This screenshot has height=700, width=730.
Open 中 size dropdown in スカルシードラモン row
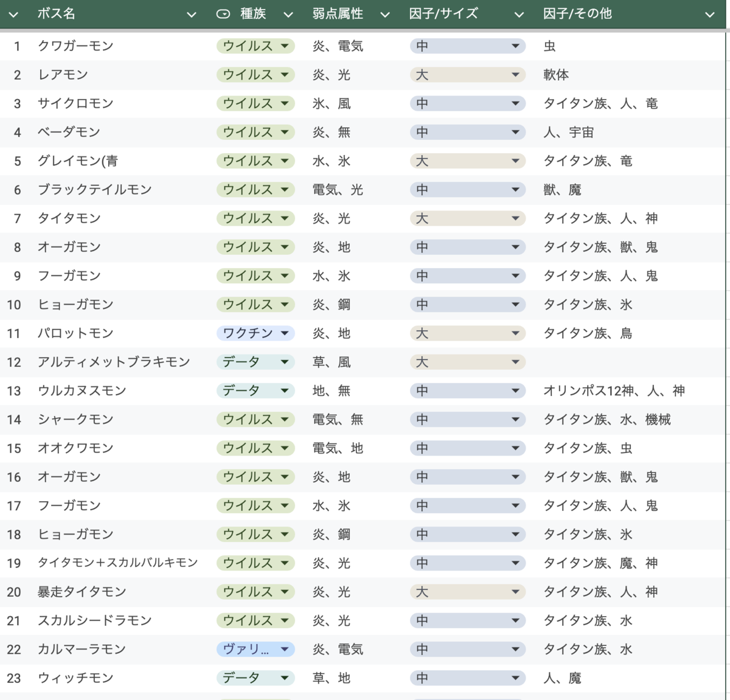point(467,620)
